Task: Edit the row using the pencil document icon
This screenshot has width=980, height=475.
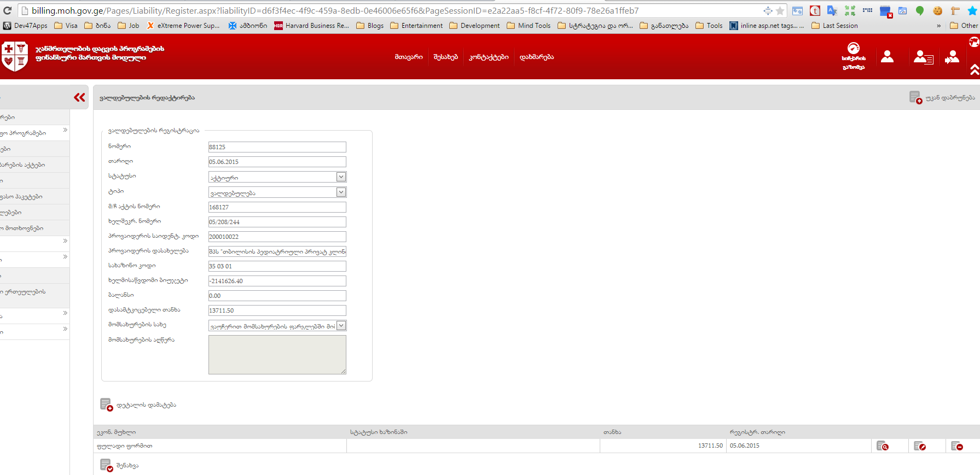Action: [x=919, y=446]
